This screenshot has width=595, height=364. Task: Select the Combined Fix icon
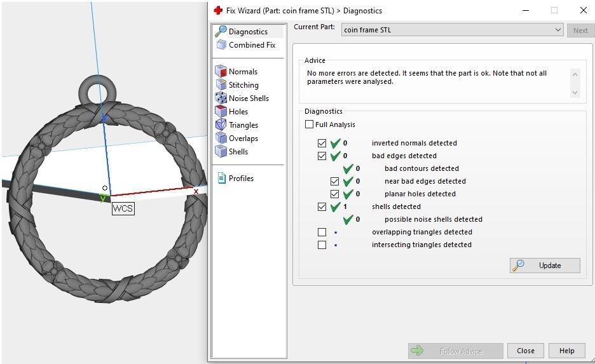coord(221,45)
